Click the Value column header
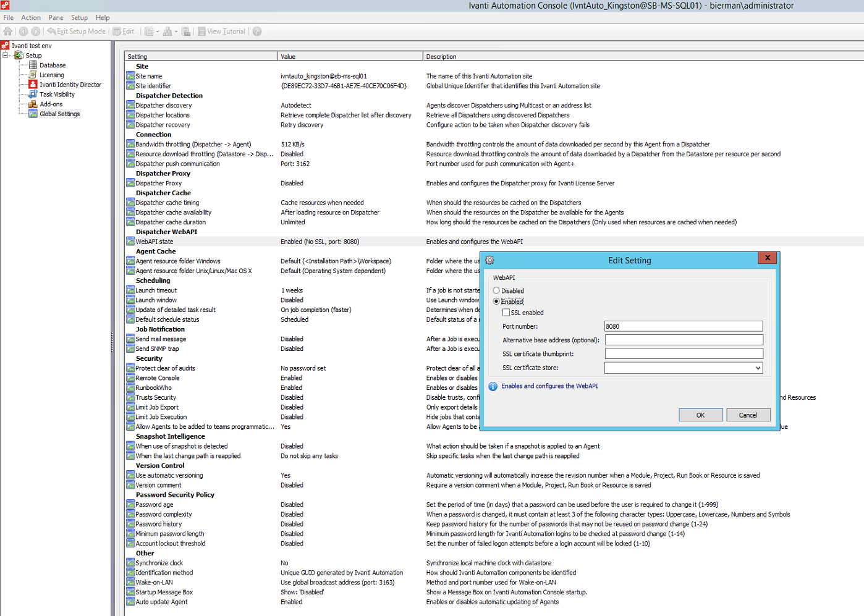The image size is (864, 616). (350, 56)
